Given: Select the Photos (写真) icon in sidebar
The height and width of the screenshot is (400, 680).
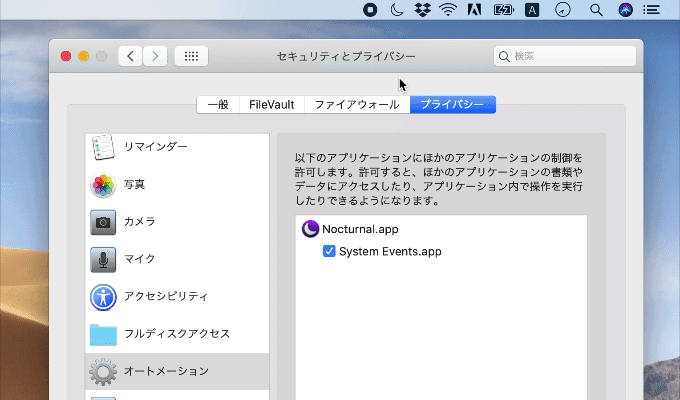Looking at the screenshot, I should (103, 185).
